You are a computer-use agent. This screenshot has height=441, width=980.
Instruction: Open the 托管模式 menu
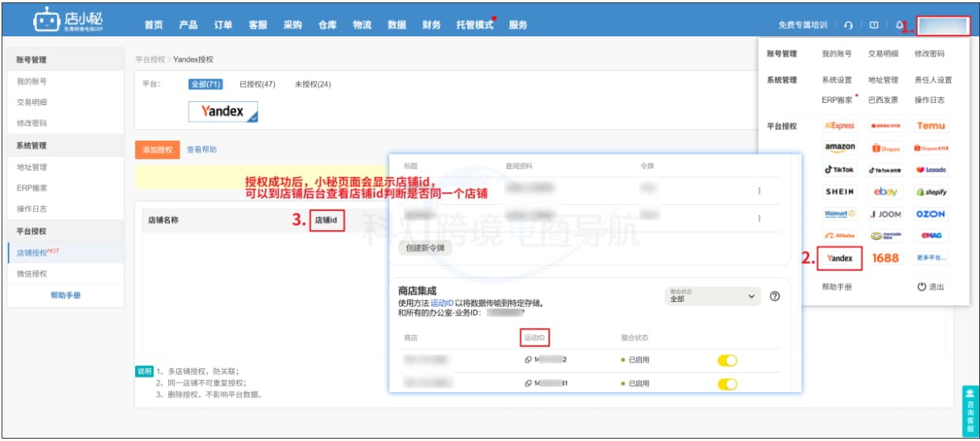474,24
